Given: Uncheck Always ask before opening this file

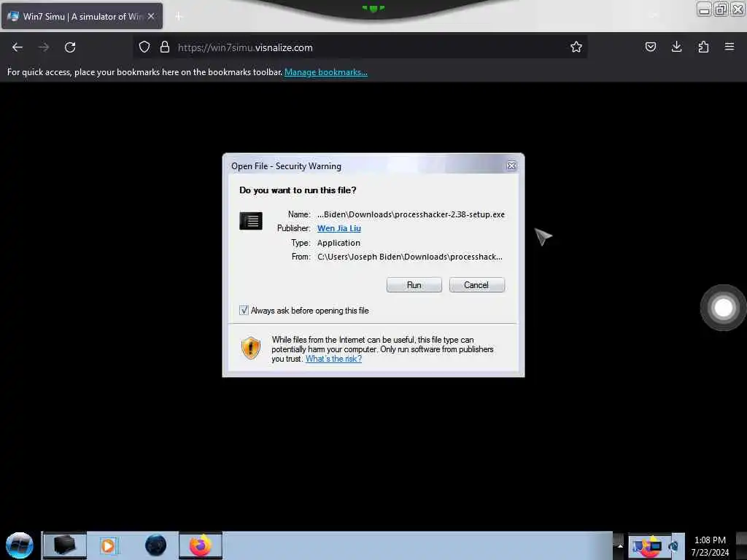Looking at the screenshot, I should 244,311.
